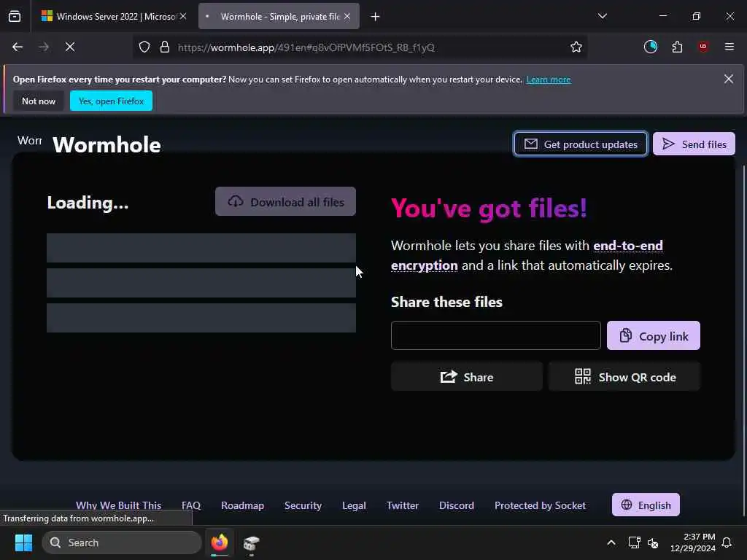The width and height of the screenshot is (747, 560).
Task: Click the taskbar Search box
Action: 122,542
